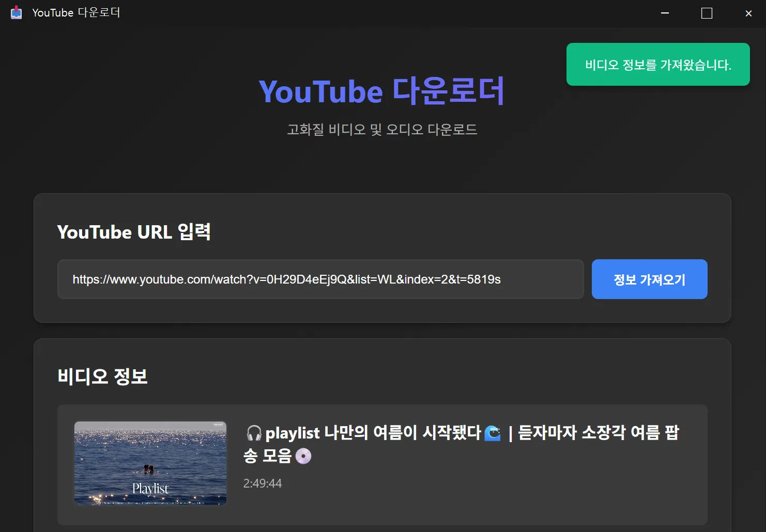Open the Playlist video thumbnail
766x532 pixels.
coord(150,463)
